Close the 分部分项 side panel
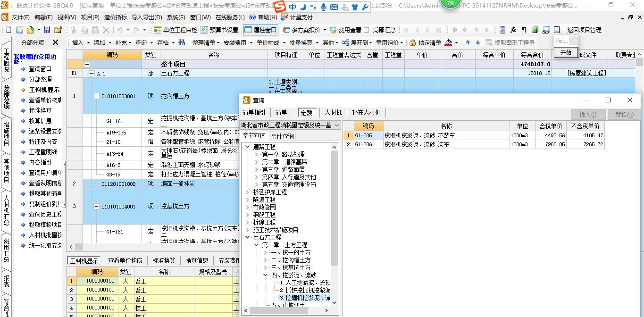 coord(55,42)
